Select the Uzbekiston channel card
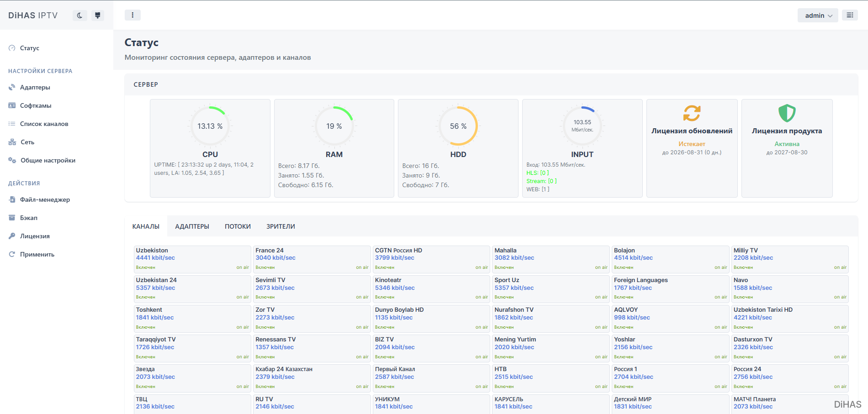The image size is (868, 414). coord(192,259)
